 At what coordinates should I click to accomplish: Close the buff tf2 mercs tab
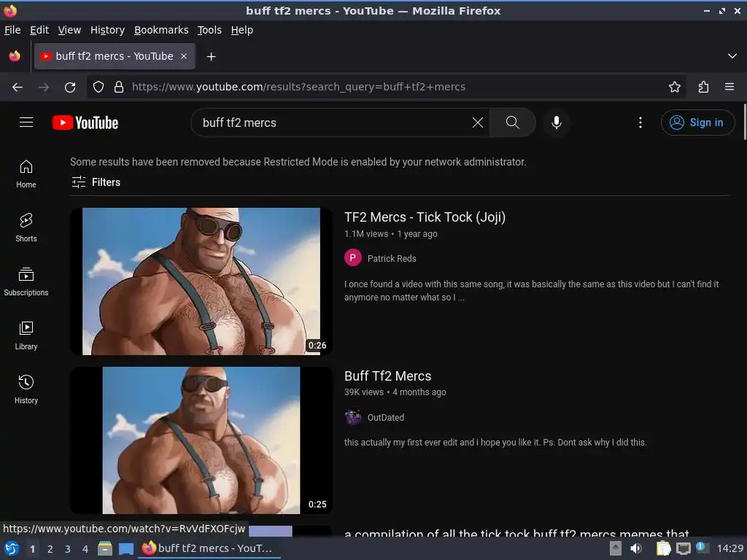pyautogui.click(x=183, y=56)
